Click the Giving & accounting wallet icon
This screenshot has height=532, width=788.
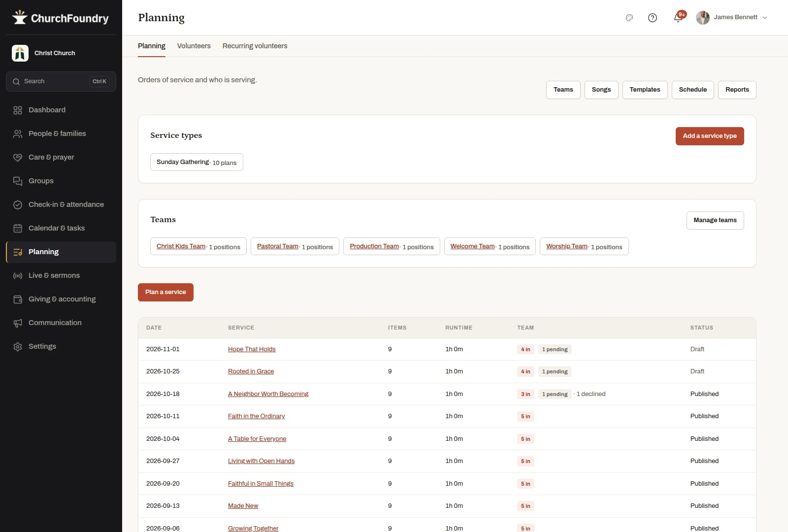18,299
